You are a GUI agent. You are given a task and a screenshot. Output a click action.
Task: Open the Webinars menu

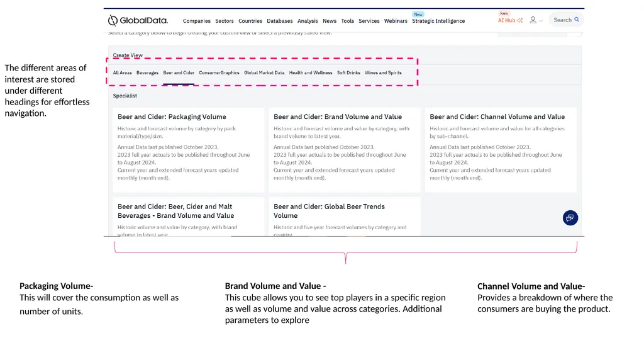[396, 21]
